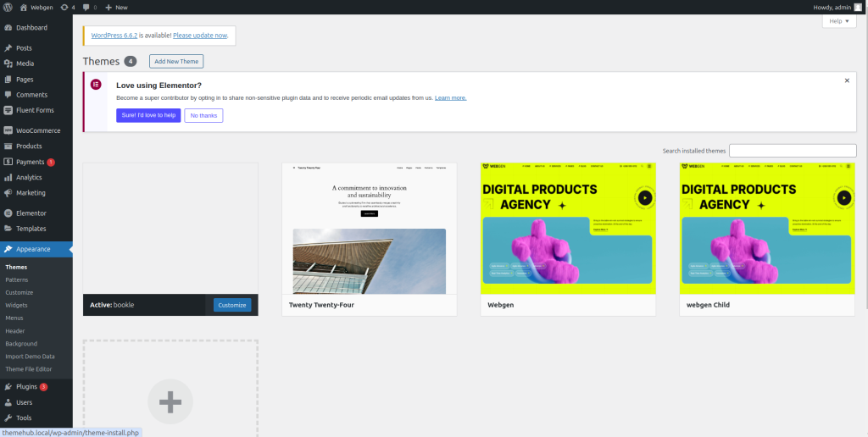Viewport: 868px width, 437px height.
Task: Click the Posts pushpin icon
Action: 8,48
